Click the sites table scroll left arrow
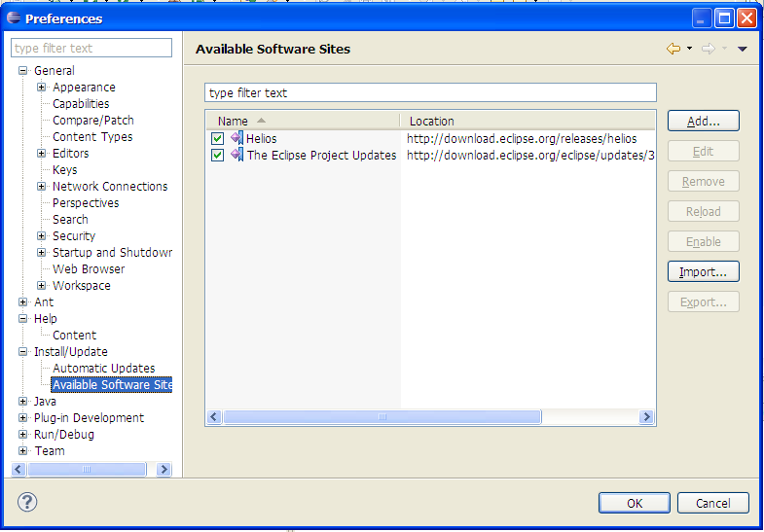 click(x=214, y=417)
